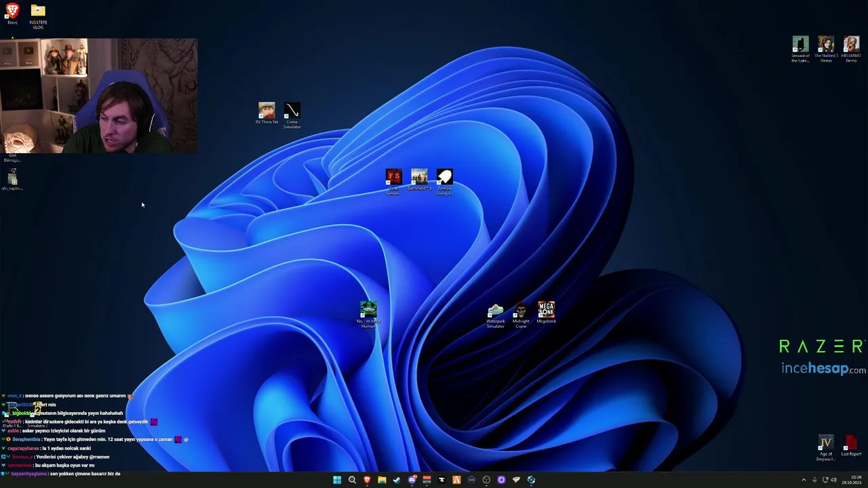Open Servant of the Lake shortcut

(x=800, y=49)
